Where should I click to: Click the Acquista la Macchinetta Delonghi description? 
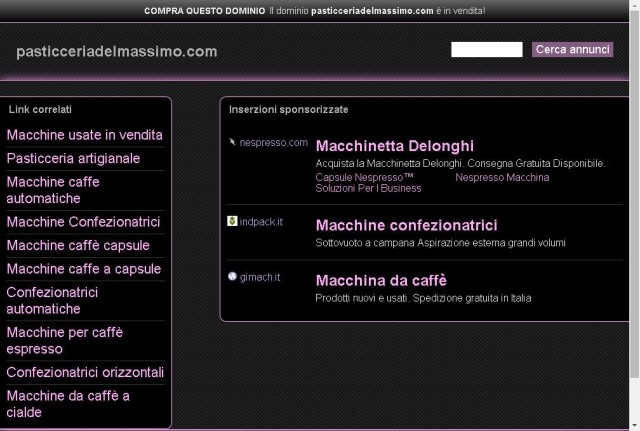click(460, 163)
